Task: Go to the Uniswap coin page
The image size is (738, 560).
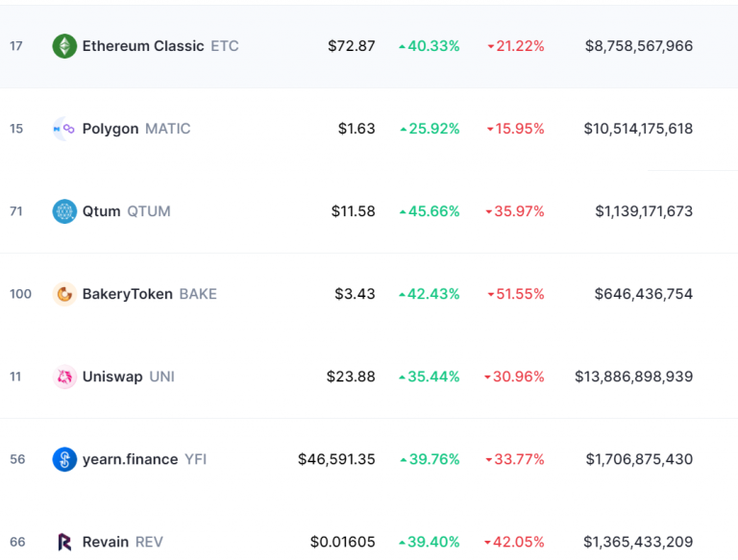Action: click(112, 377)
